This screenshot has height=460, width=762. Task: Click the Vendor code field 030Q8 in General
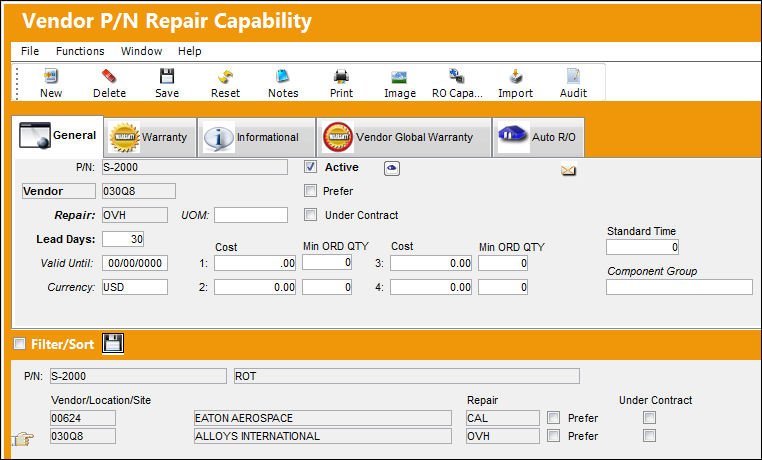pos(139,191)
